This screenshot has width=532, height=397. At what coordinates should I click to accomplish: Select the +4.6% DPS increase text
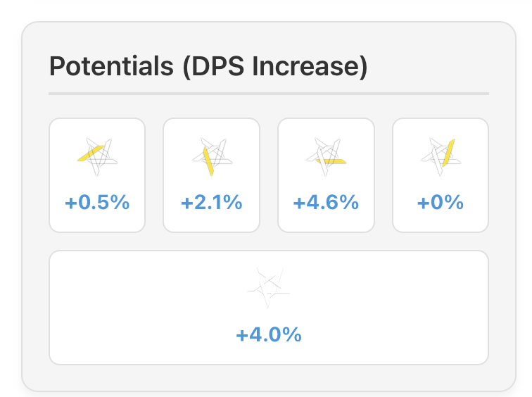tap(327, 203)
